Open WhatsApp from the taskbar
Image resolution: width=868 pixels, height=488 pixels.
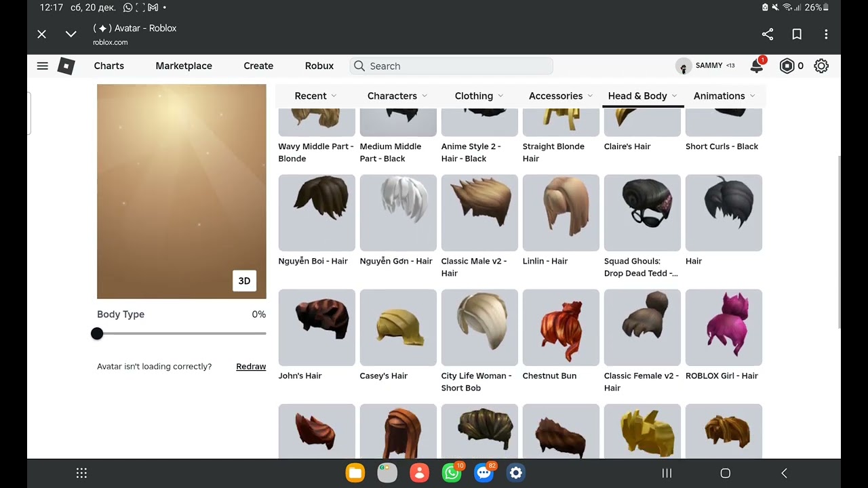452,473
